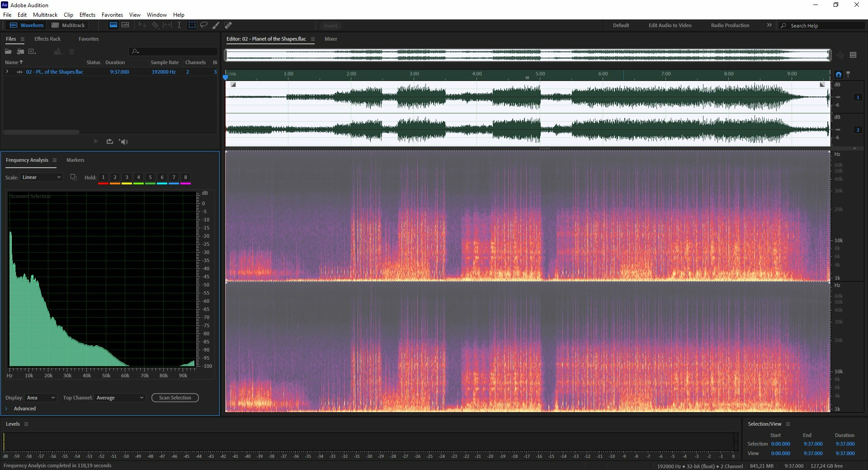Screen dimensions: 868x470
Task: Collapse spectral display using small arrow
Action: click(854, 148)
